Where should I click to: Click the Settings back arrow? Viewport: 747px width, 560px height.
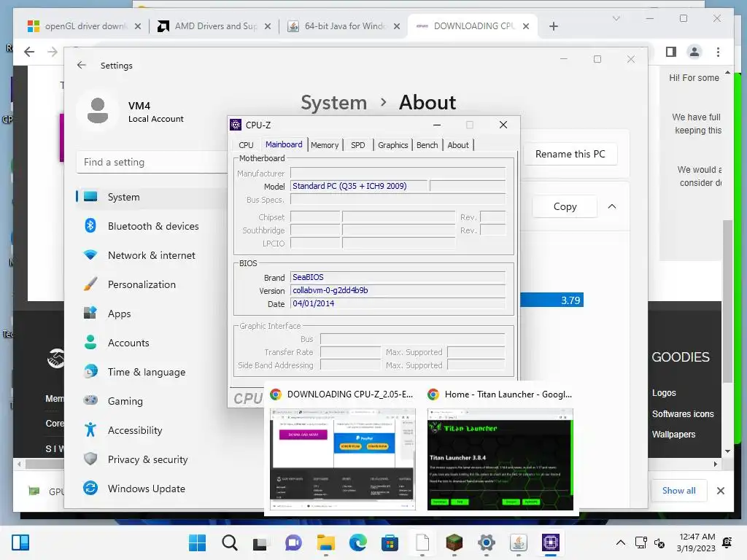[x=82, y=65]
